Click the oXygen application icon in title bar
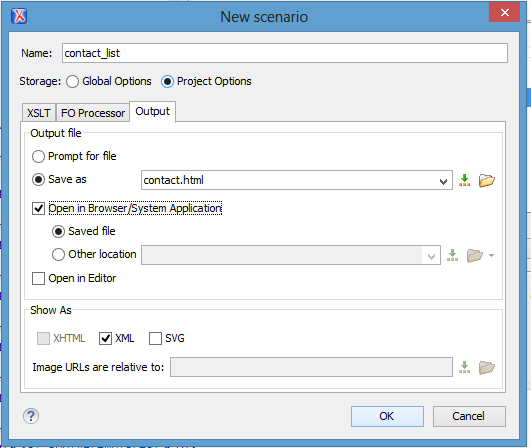Screen dimensions: 531x448 click(x=19, y=16)
